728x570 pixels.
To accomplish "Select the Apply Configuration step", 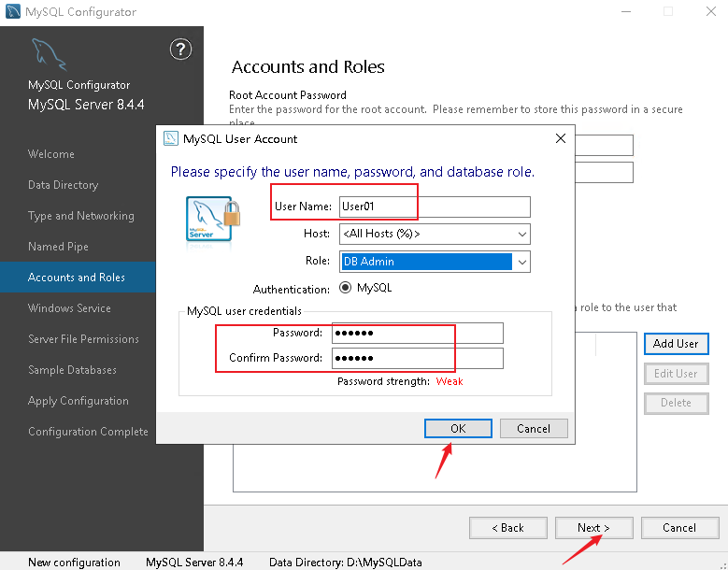I will (78, 401).
